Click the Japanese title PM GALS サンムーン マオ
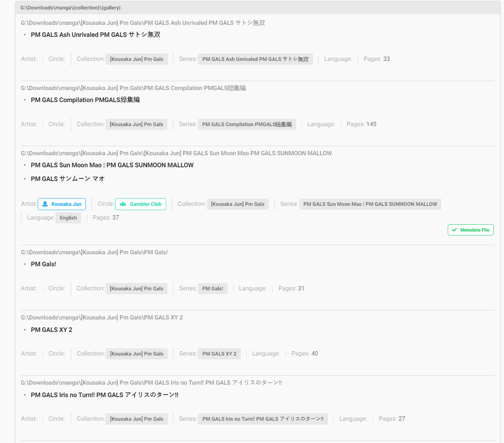The image size is (504, 443). 67,178
